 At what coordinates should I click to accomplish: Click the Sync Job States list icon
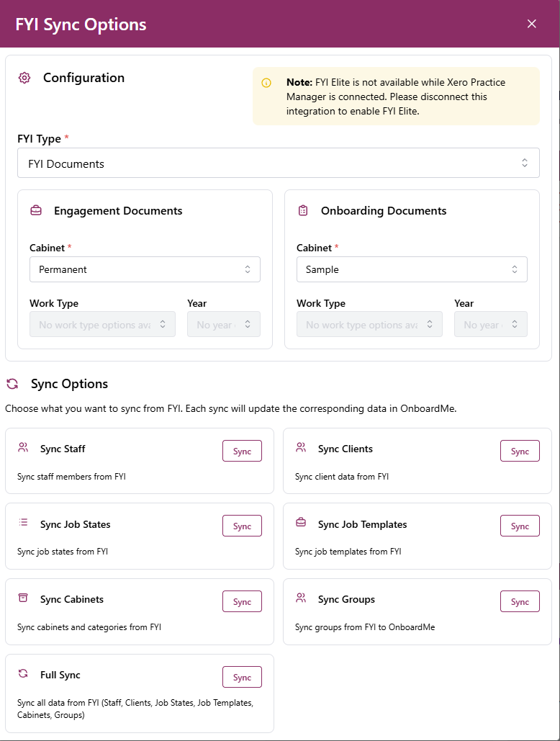24,523
